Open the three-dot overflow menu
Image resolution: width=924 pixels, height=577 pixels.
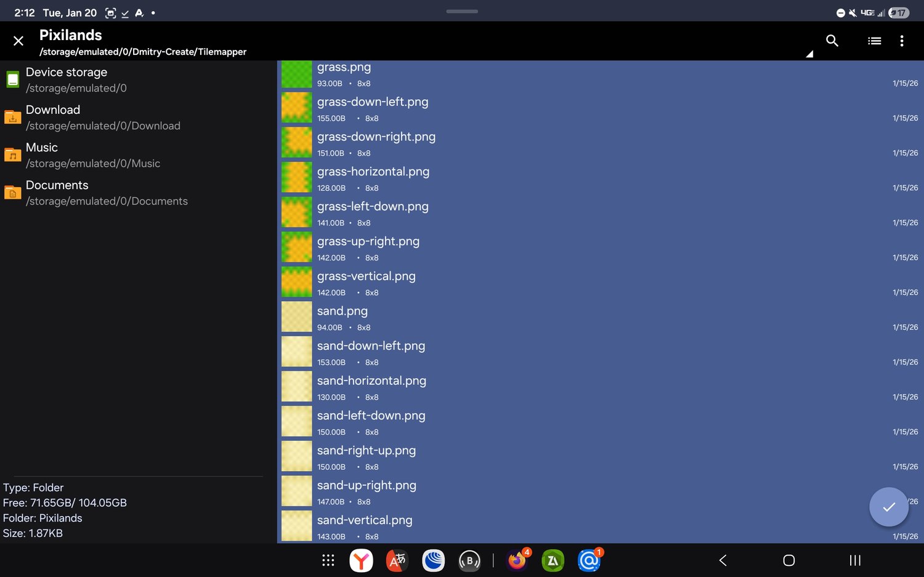[x=902, y=41]
